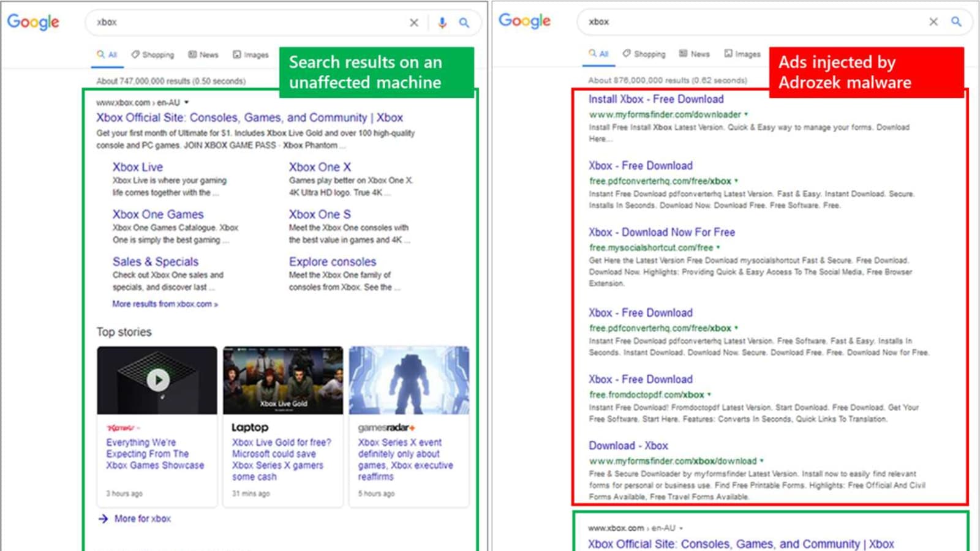Expand the myformsfinder.com/downloader dropdown arrow
This screenshot has width=980, height=551.
(x=746, y=114)
